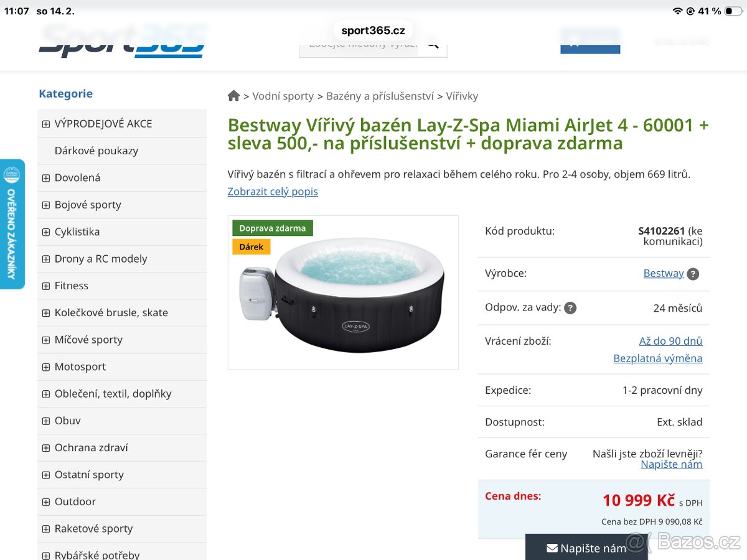Expand the VÝPRODEJOVÉ AKCE category
The width and height of the screenshot is (747, 560).
pyautogui.click(x=46, y=124)
